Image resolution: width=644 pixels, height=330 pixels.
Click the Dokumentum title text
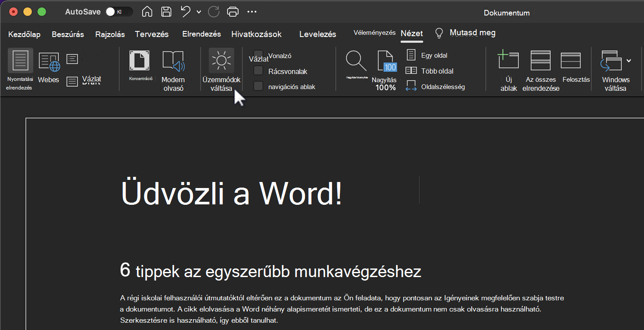tap(507, 13)
